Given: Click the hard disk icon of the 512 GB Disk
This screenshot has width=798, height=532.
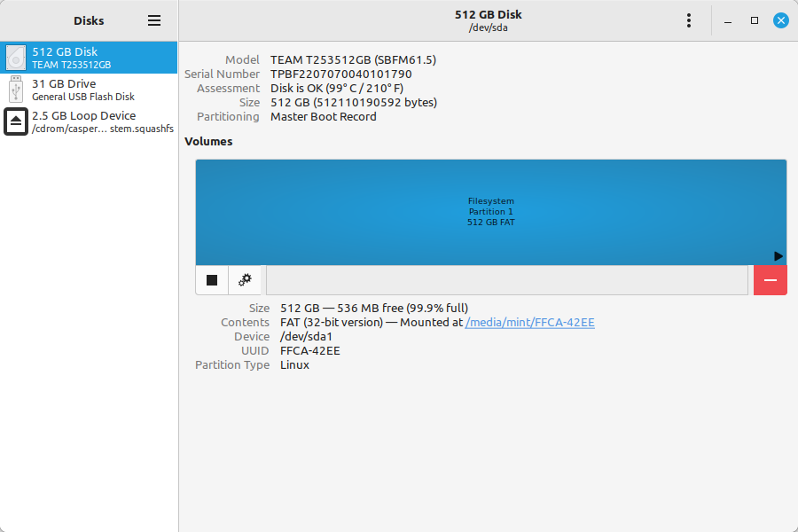Looking at the screenshot, I should tap(16, 58).
